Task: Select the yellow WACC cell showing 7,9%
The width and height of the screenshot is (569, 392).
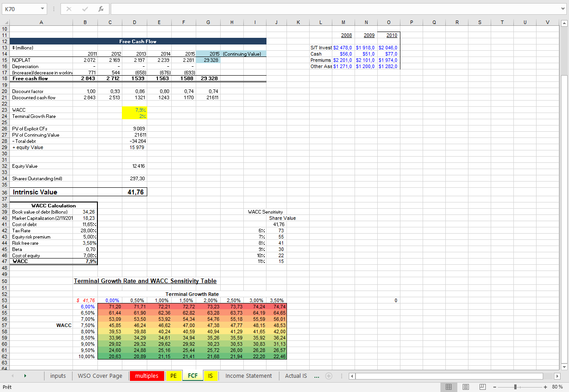Action: (x=134, y=110)
